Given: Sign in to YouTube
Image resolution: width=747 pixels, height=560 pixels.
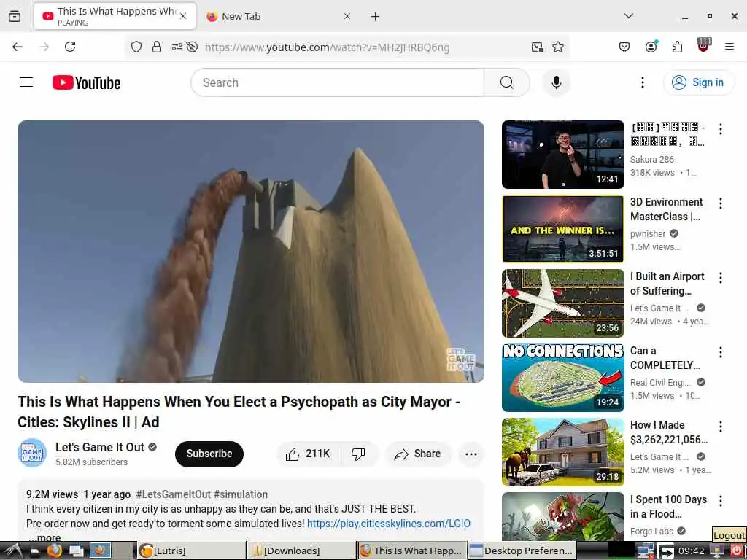Looking at the screenshot, I should (698, 82).
